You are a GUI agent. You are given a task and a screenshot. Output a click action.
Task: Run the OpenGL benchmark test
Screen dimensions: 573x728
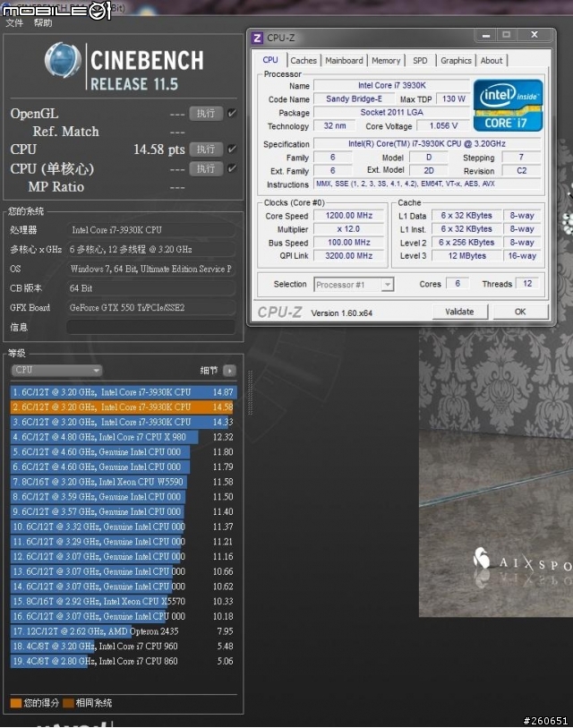click(206, 114)
